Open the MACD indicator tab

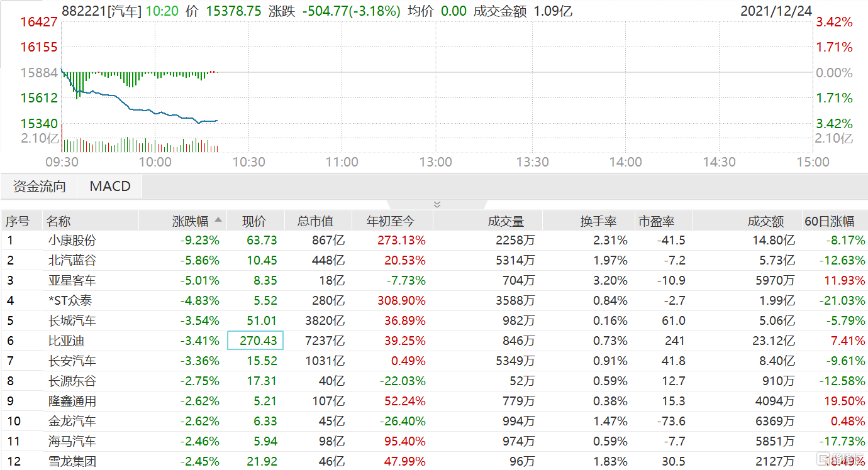click(x=110, y=187)
